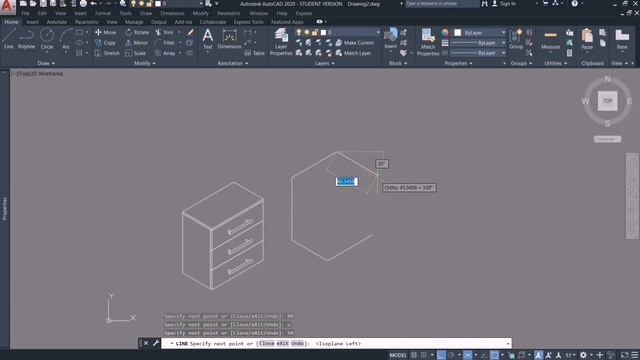Click Match Layer button

point(353,53)
